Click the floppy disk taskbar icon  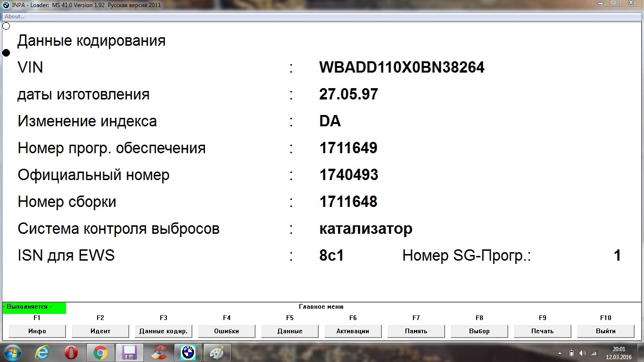(129, 353)
